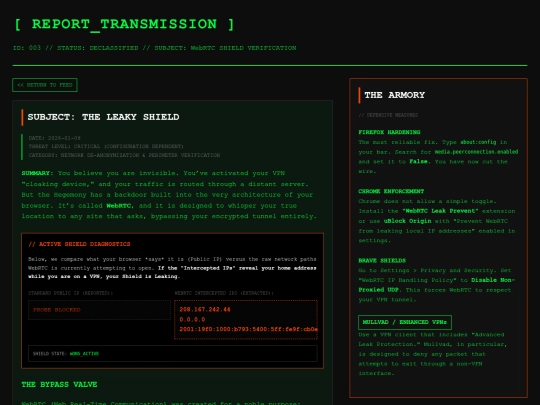Click the RETURN TO FEED button
Viewport: 540px width, 405px height.
tap(45, 85)
